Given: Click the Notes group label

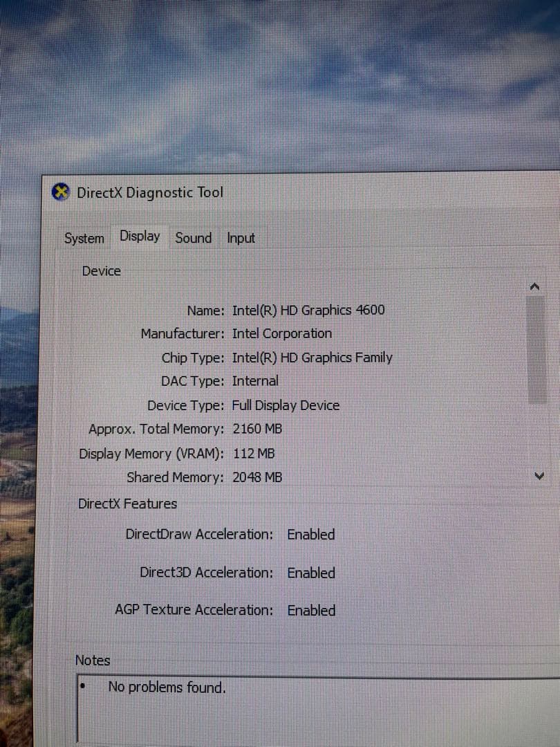Looking at the screenshot, I should [93, 661].
